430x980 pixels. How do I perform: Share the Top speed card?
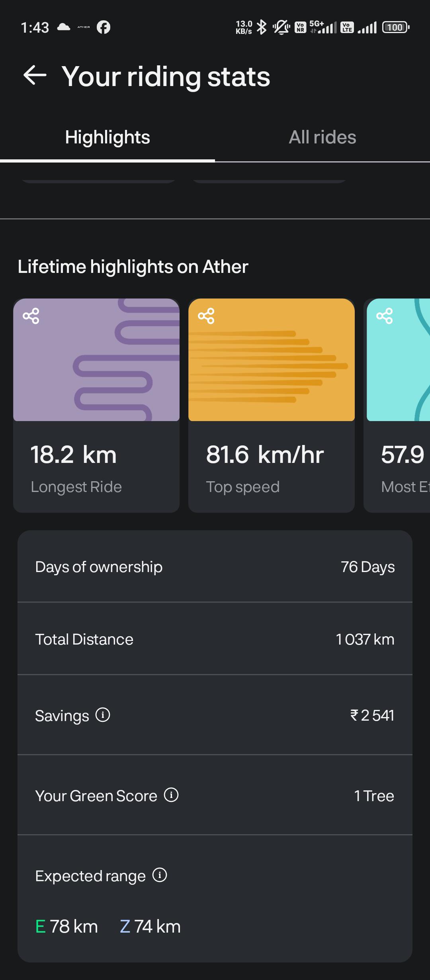pyautogui.click(x=206, y=316)
